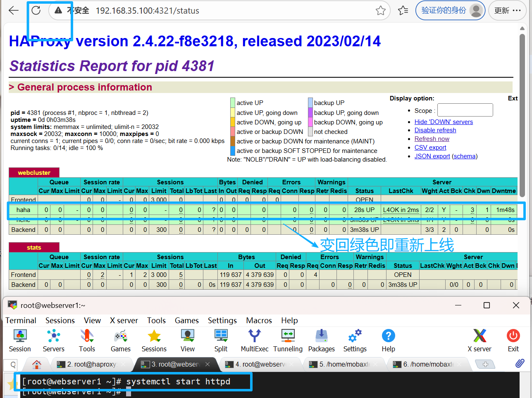Click the paperclip attach icon in MobaXterm
The width and height of the screenshot is (532, 398).
tap(520, 363)
